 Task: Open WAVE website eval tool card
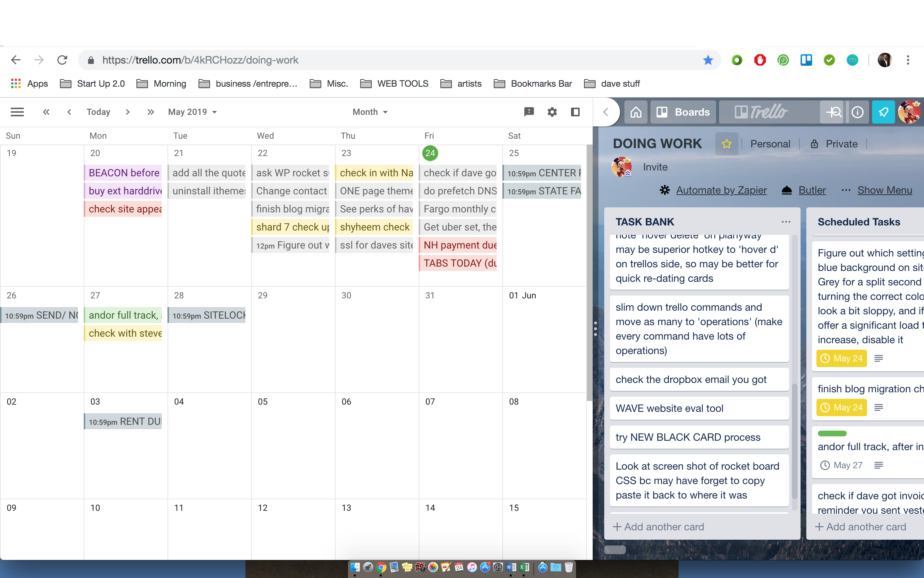point(699,408)
